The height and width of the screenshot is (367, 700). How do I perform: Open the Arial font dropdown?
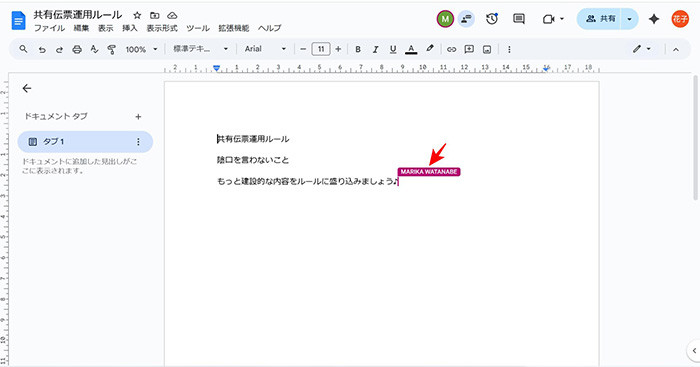pos(265,49)
